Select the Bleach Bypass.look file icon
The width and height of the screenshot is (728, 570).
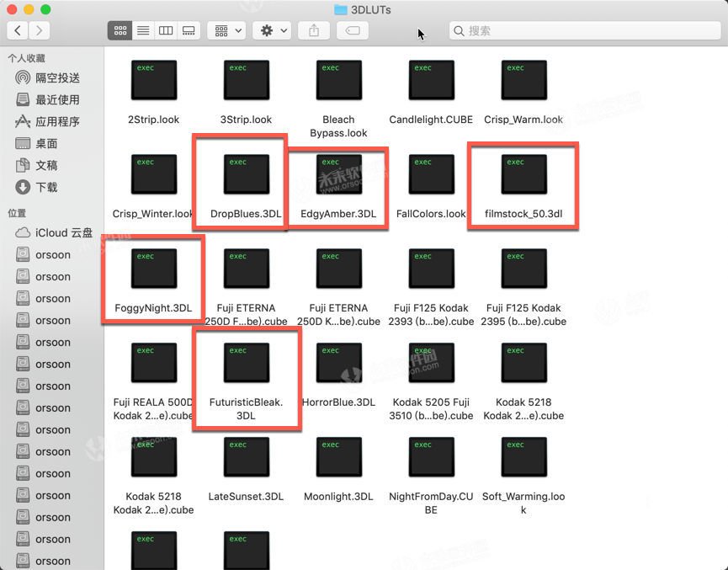[339, 80]
